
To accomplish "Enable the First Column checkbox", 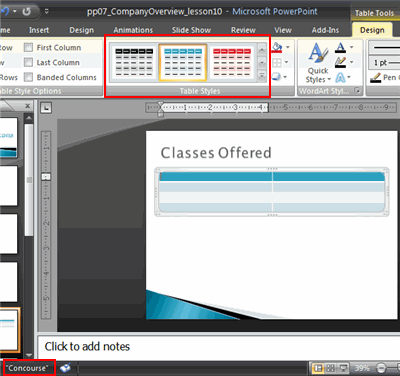I will point(28,48).
